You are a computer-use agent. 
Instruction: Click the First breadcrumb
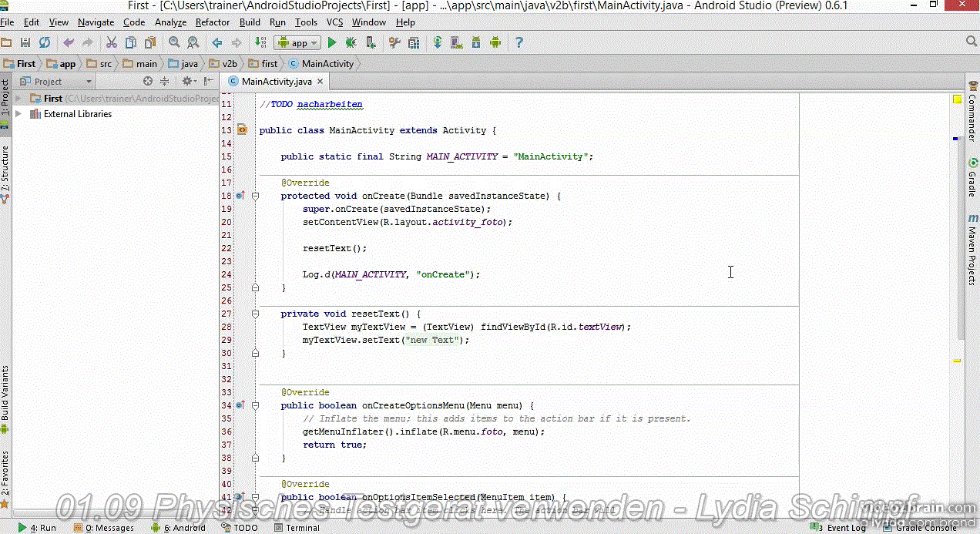click(20, 64)
